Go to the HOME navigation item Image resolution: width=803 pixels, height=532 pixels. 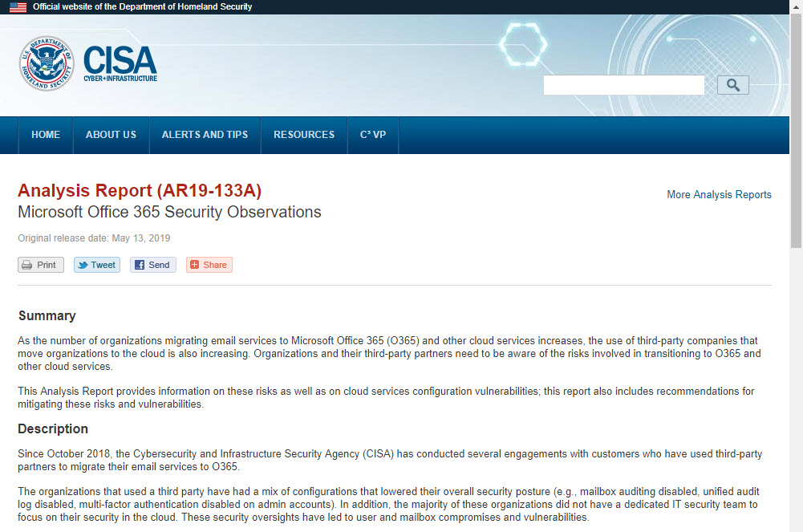46,135
